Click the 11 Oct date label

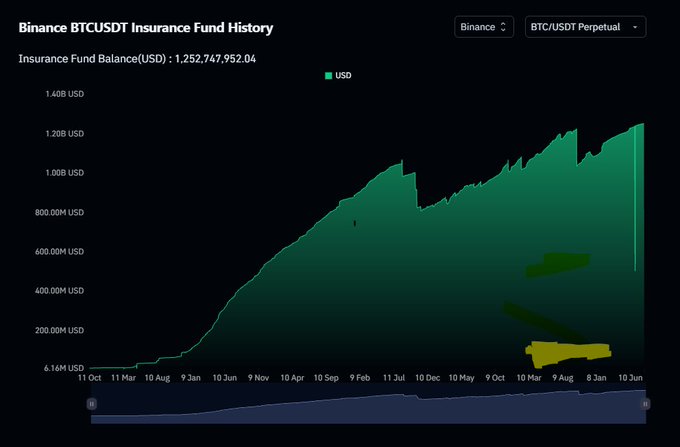tap(89, 378)
